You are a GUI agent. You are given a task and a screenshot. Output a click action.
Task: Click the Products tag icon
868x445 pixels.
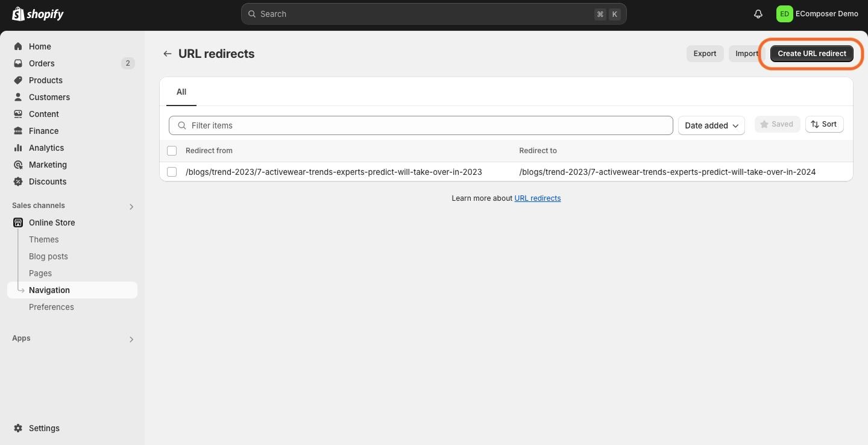click(x=18, y=80)
